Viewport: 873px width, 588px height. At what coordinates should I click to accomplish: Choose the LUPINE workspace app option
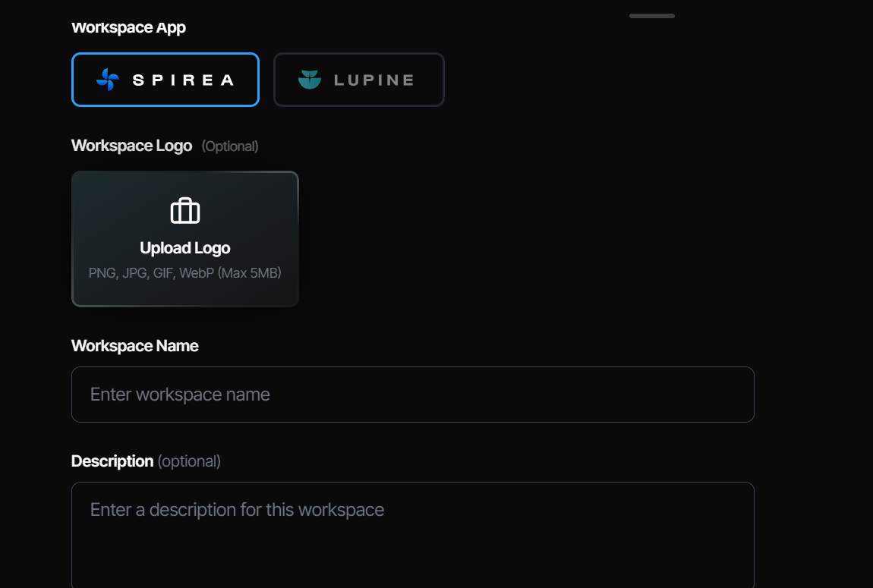point(359,80)
